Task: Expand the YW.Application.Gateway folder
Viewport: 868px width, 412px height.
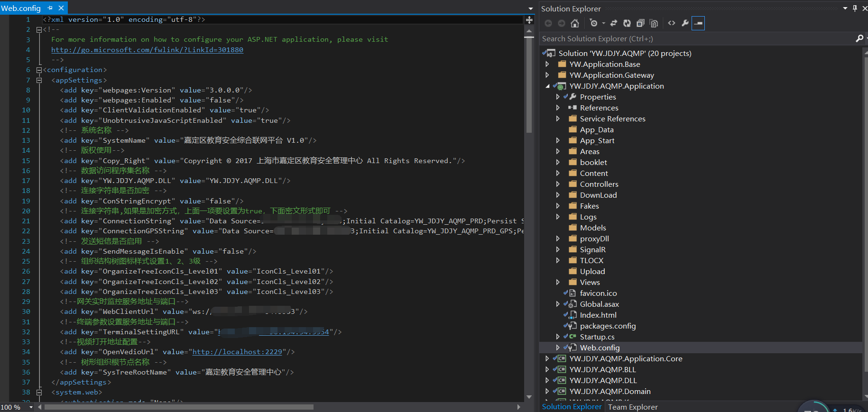Action: tap(547, 75)
